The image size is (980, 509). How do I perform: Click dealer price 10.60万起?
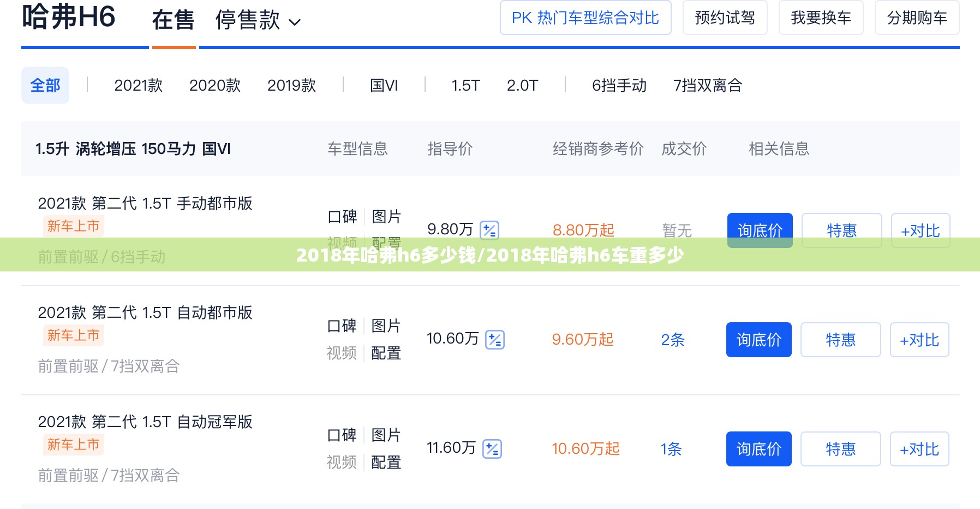click(585, 449)
